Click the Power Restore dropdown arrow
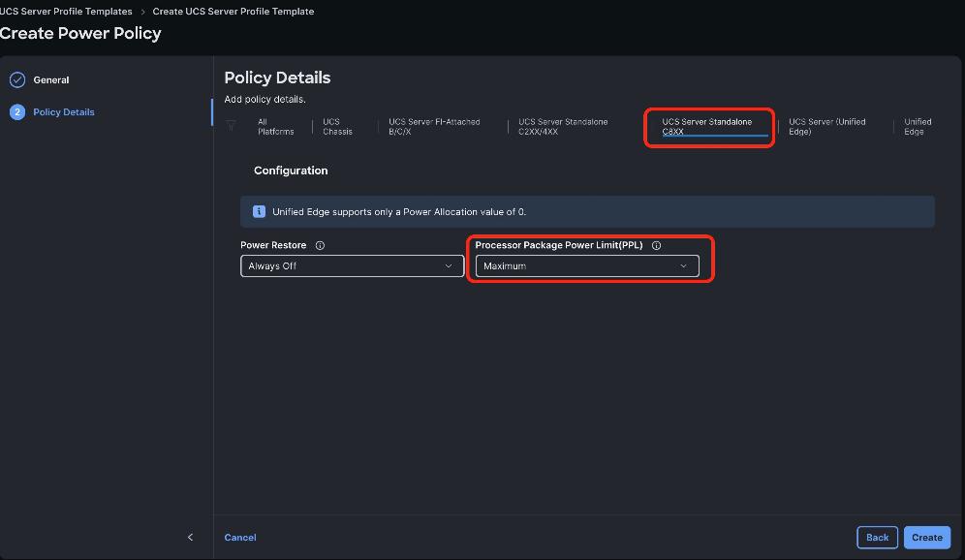Viewport: 965px width, 560px height. coord(449,265)
